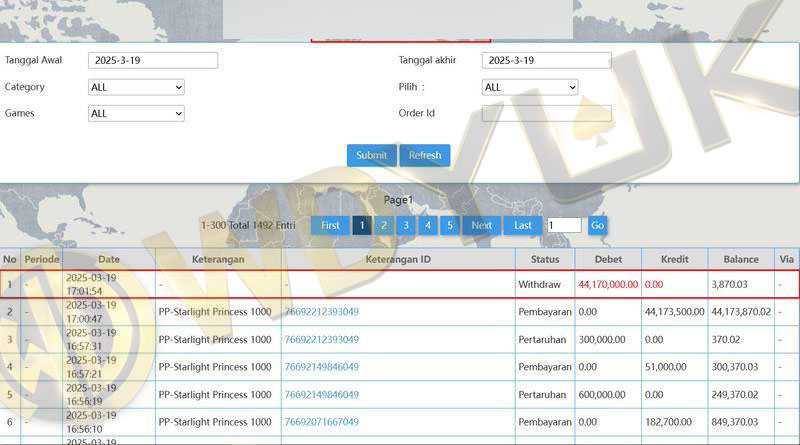The image size is (800, 445).
Task: Click Pertaruhan status in row 3
Action: coord(542,339)
